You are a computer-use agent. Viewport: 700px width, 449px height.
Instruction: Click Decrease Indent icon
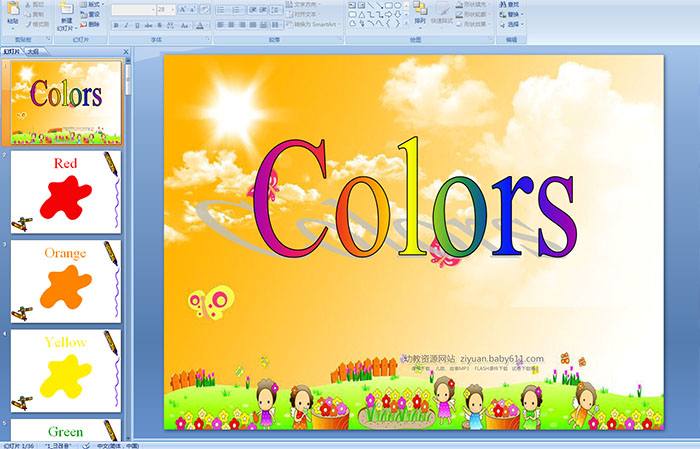pyautogui.click(x=253, y=9)
